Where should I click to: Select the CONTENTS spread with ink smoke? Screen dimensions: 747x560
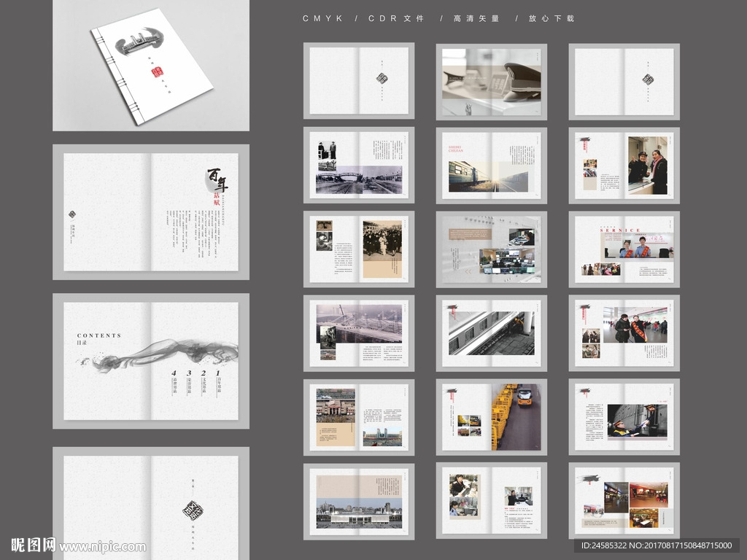pos(151,361)
